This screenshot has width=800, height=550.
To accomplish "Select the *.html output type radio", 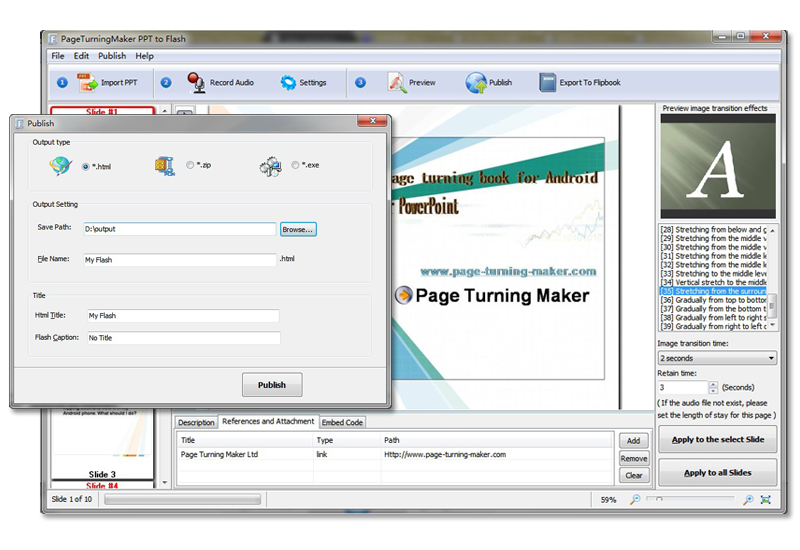I will (x=86, y=166).
